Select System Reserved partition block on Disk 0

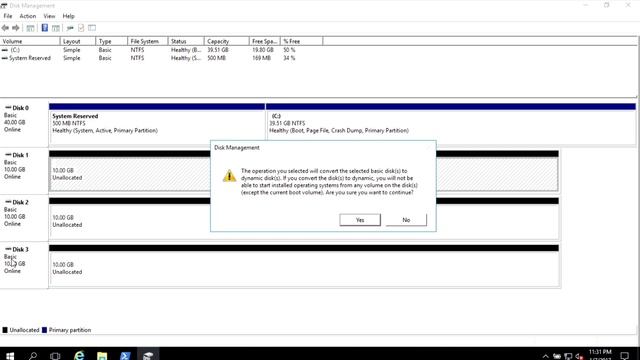tap(157, 124)
